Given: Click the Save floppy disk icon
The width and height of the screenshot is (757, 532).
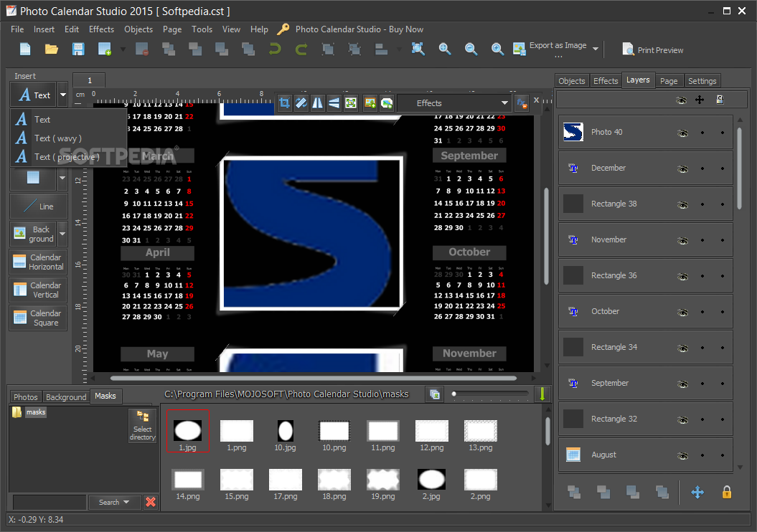Looking at the screenshot, I should (x=78, y=49).
